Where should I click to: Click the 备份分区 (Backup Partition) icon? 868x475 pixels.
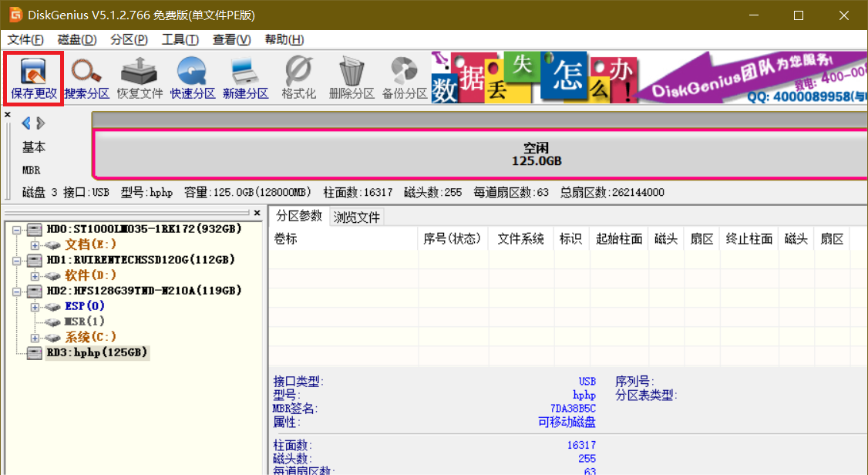coord(404,79)
